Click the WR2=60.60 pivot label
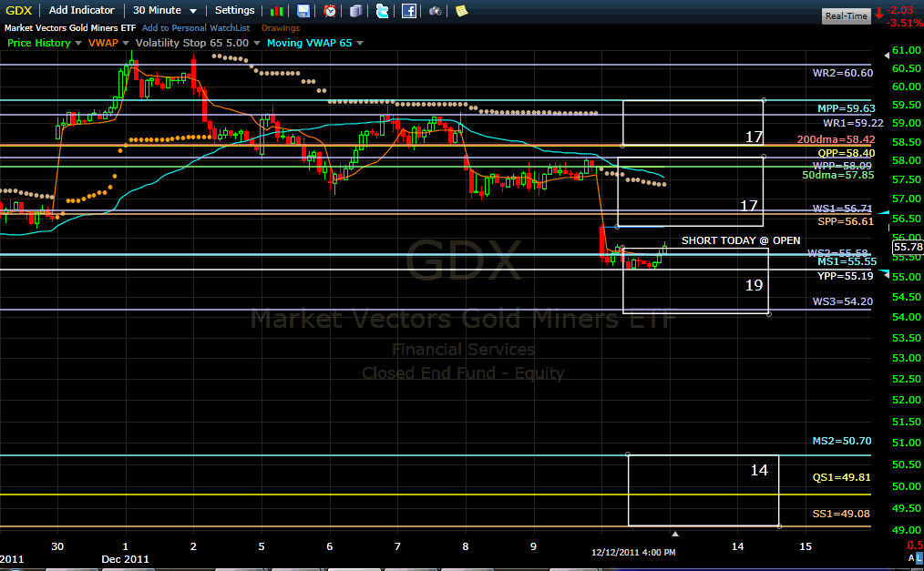The height and width of the screenshot is (571, 924). (x=843, y=73)
